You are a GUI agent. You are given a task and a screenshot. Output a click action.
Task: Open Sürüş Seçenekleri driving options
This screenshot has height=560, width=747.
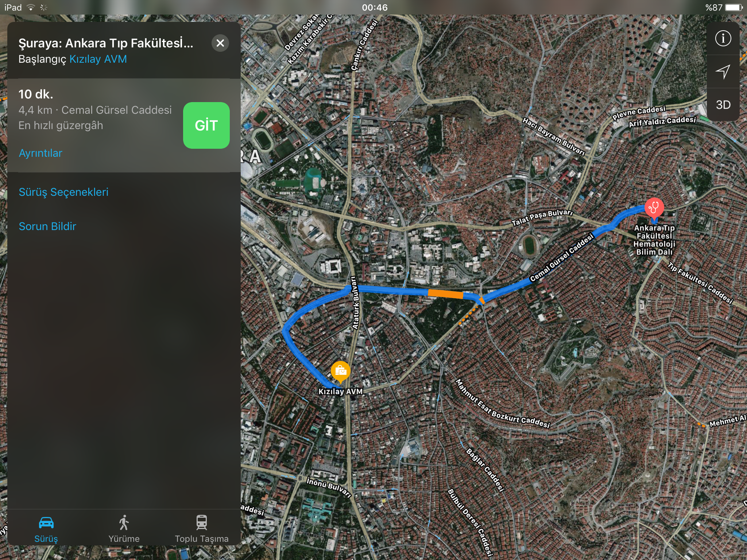(63, 192)
